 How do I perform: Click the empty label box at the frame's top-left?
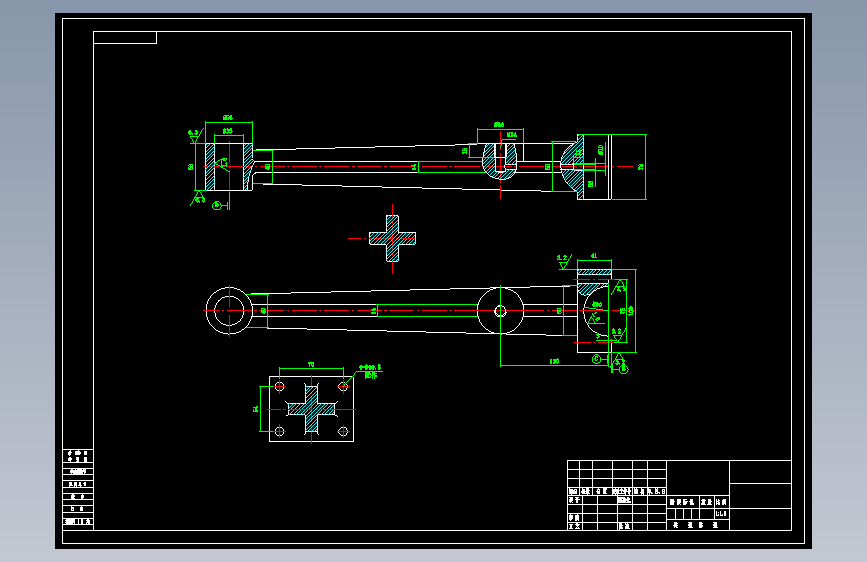pyautogui.click(x=125, y=38)
